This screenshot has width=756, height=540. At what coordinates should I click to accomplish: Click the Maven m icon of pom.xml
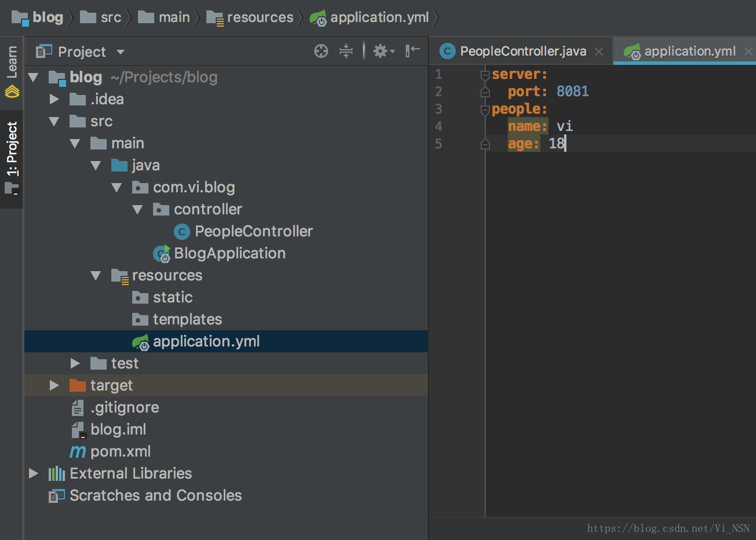pos(78,452)
